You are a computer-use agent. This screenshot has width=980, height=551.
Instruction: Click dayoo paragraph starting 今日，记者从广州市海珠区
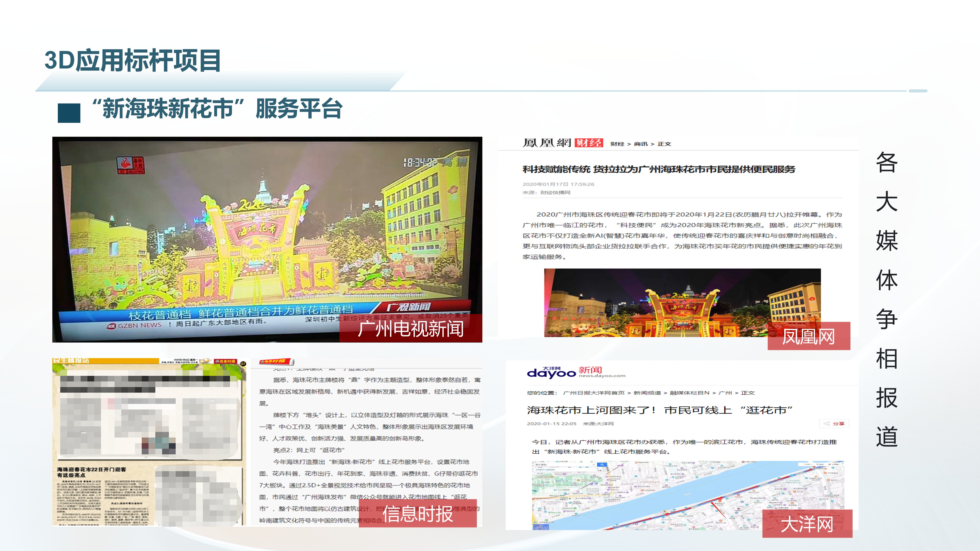684,447
